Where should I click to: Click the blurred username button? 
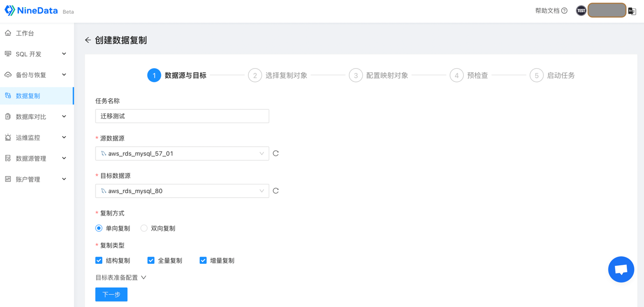click(x=607, y=10)
